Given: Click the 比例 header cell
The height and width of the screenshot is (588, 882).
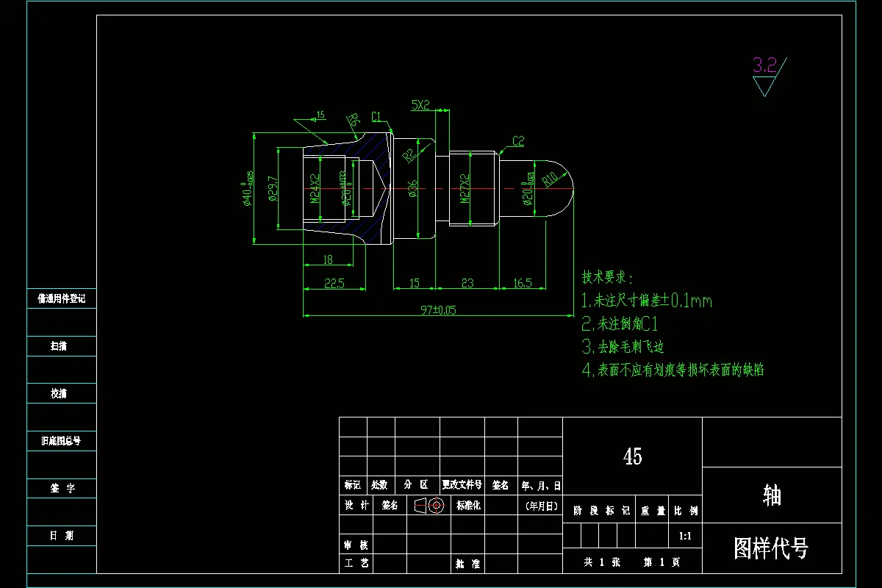Looking at the screenshot, I should click(x=685, y=510).
